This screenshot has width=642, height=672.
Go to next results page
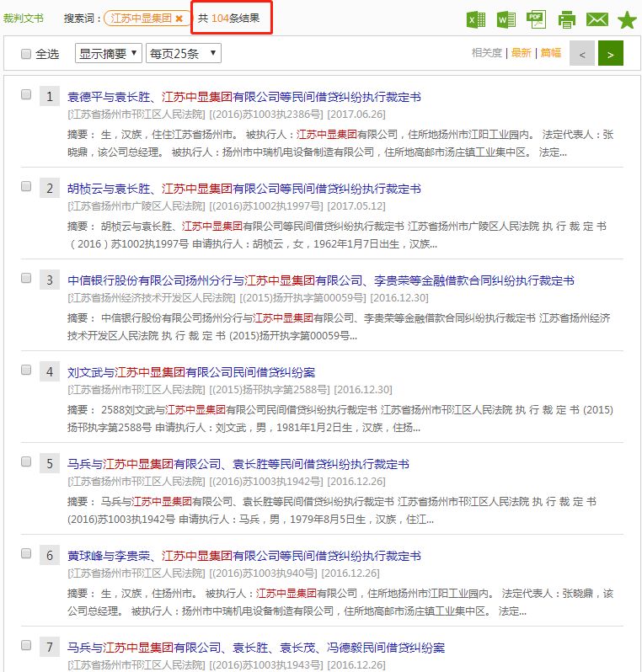[x=610, y=53]
